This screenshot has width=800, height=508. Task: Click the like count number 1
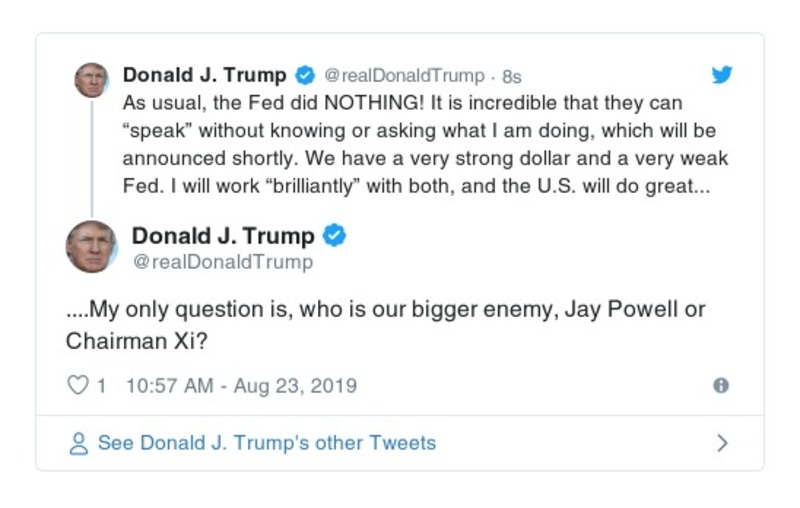[101, 386]
